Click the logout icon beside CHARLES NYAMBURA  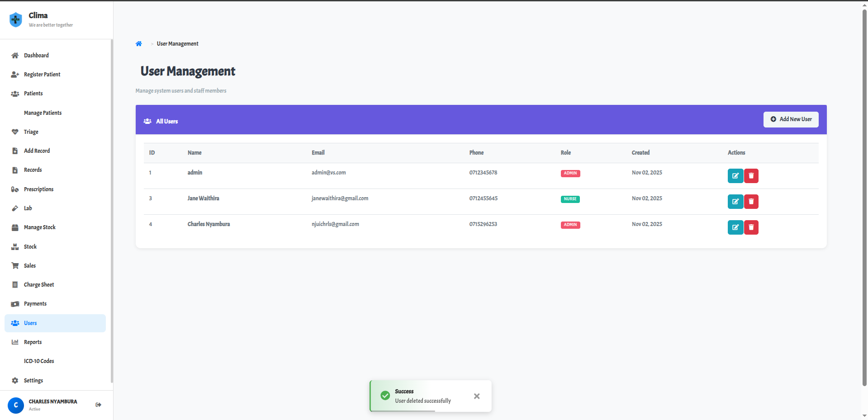[x=98, y=405]
